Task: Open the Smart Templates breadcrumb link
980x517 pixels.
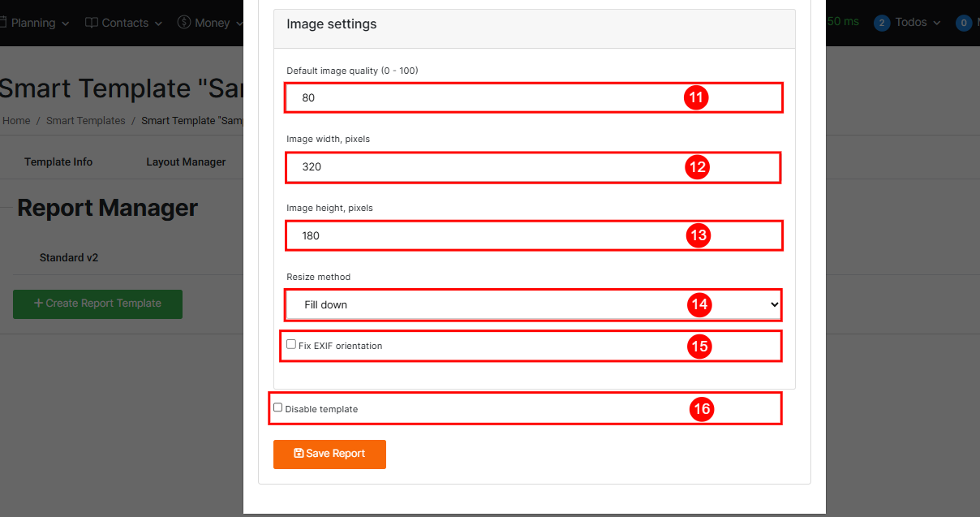Action: tap(85, 120)
